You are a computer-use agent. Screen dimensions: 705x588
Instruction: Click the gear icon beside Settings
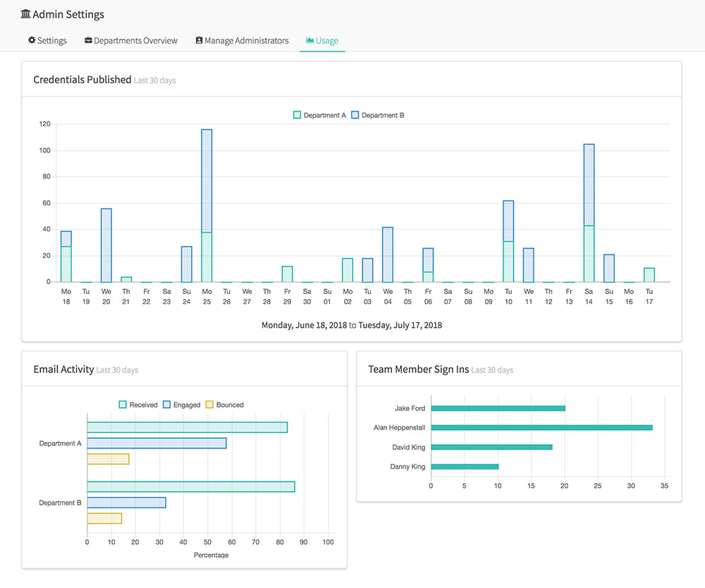(x=32, y=41)
